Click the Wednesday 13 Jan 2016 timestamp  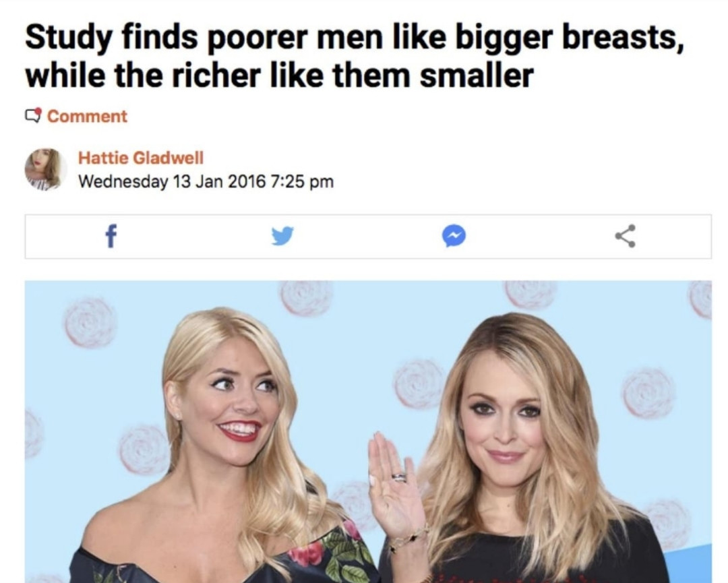173,181
